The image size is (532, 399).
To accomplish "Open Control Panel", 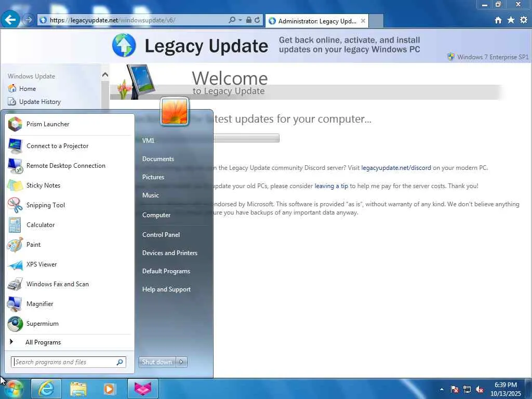I will click(x=161, y=235).
